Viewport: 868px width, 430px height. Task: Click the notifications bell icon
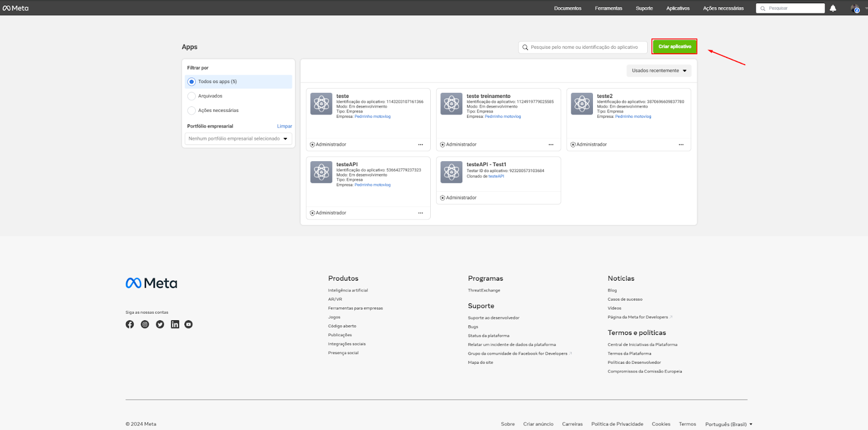click(833, 8)
